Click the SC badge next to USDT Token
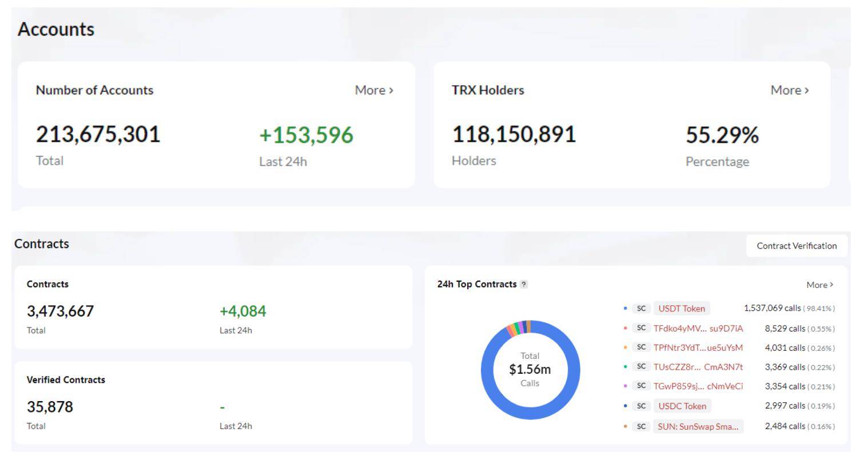The height and width of the screenshot is (464, 868). click(x=641, y=309)
